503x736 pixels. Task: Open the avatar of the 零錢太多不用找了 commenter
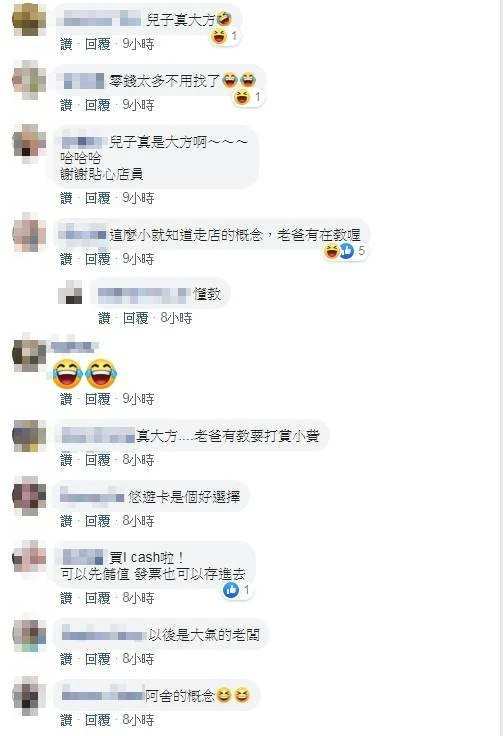point(29,80)
